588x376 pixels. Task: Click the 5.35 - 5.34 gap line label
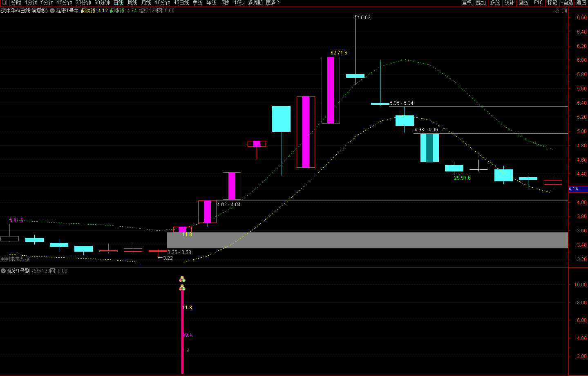[401, 103]
